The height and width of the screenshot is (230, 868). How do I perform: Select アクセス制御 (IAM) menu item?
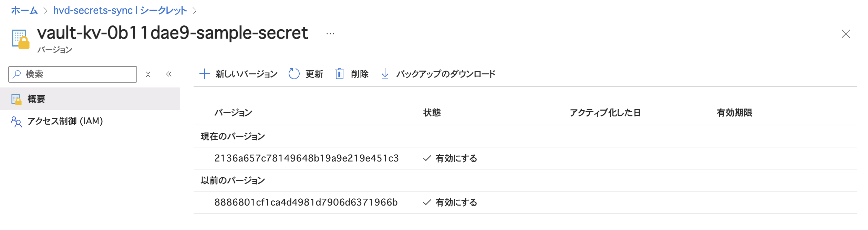65,121
